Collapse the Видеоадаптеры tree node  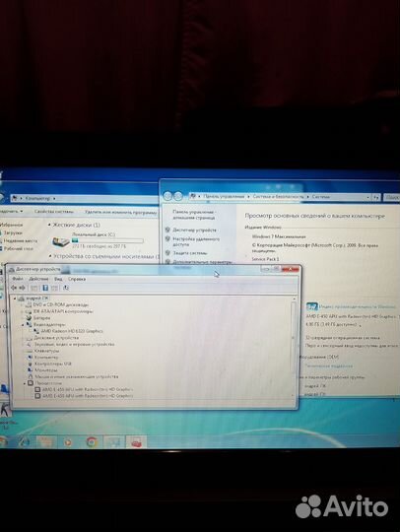(x=23, y=325)
